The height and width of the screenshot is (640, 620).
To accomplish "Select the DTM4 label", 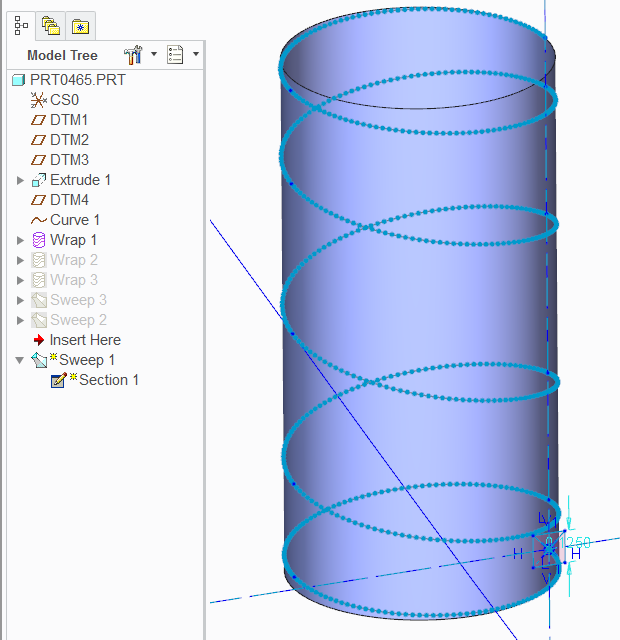I will click(69, 200).
